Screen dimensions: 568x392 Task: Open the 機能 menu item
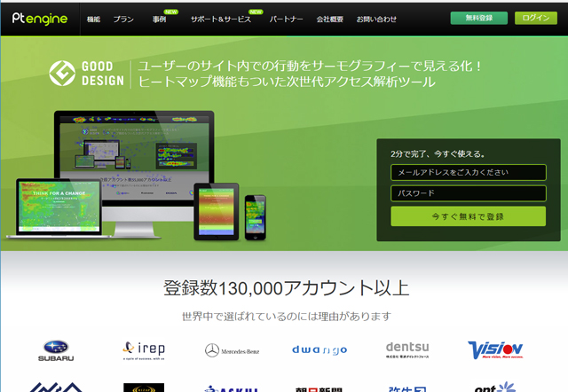pos(93,20)
